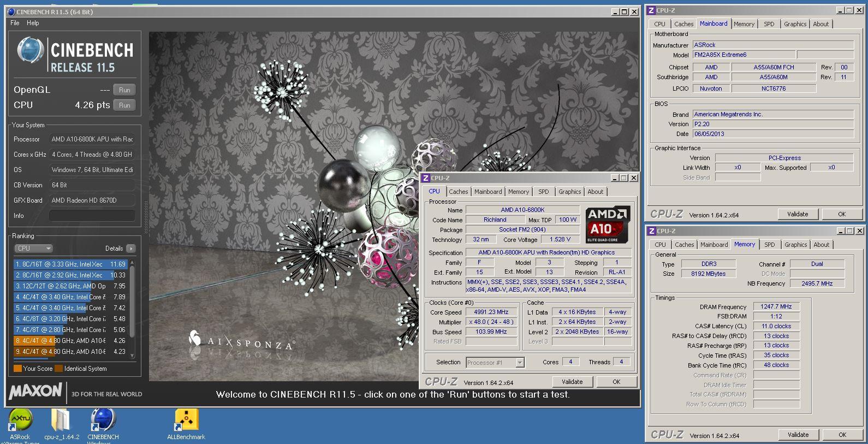Viewport: 868px width, 444px height.
Task: Select your score row 4.26
Action: 70,341
